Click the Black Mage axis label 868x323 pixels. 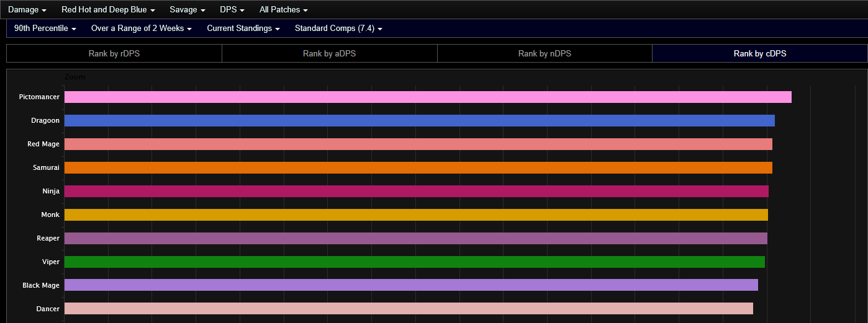click(41, 285)
